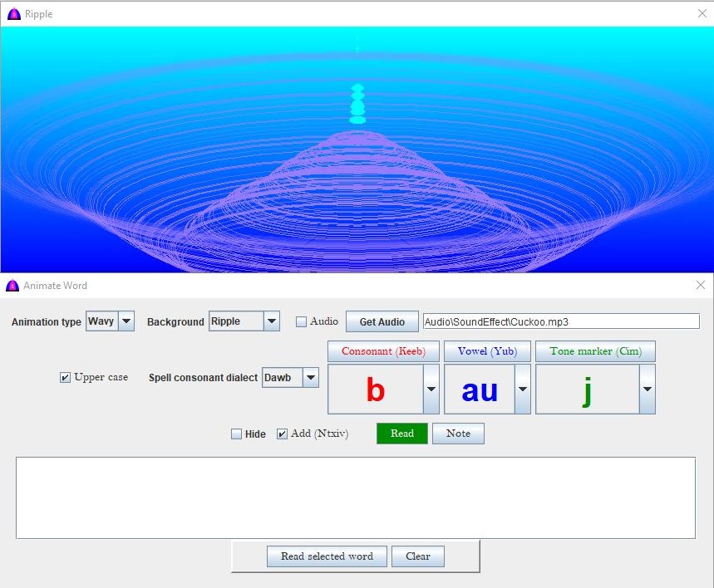
Task: Click the Ripple window app icon
Action: [12, 13]
